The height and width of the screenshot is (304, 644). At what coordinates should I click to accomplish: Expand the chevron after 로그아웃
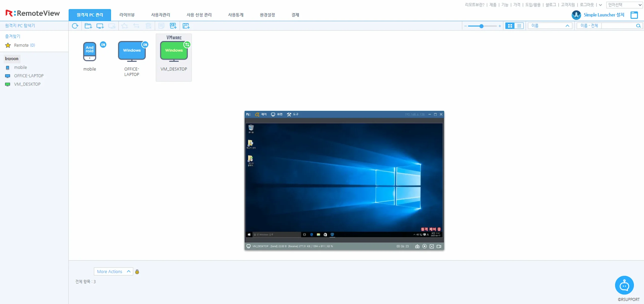[x=600, y=5]
